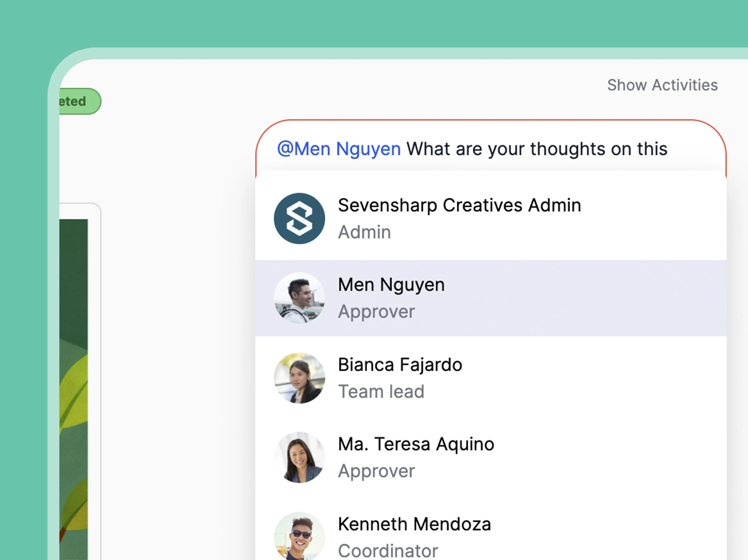
Task: Click the Coordinator label under Kenneth Mendoza
Action: click(x=388, y=551)
